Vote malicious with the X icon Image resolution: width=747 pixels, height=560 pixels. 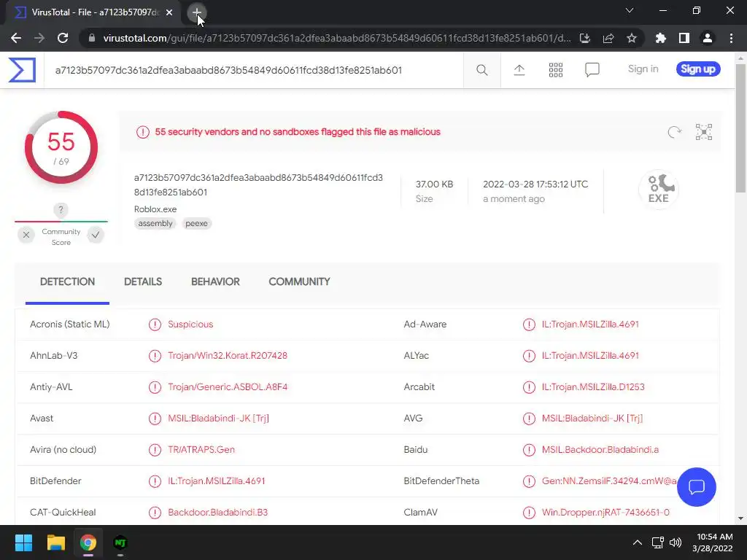pos(26,235)
